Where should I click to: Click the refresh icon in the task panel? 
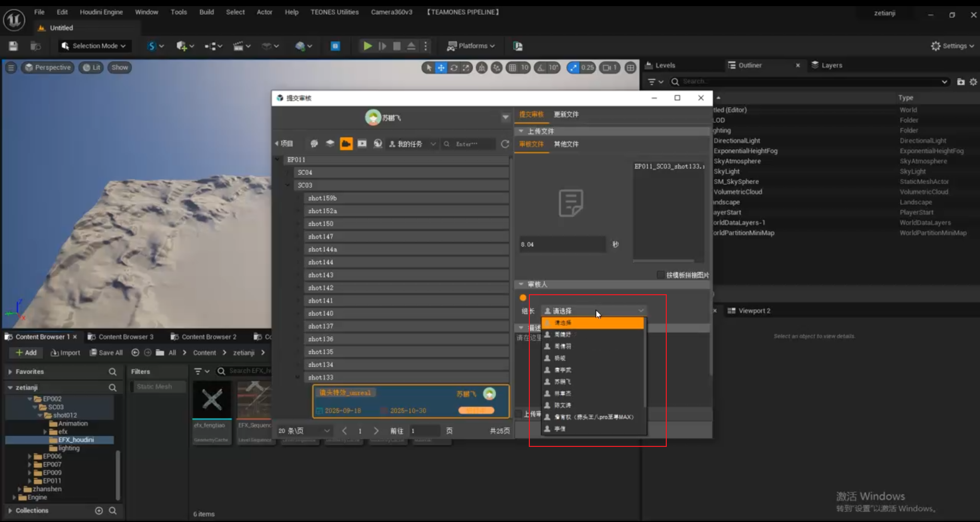505,144
